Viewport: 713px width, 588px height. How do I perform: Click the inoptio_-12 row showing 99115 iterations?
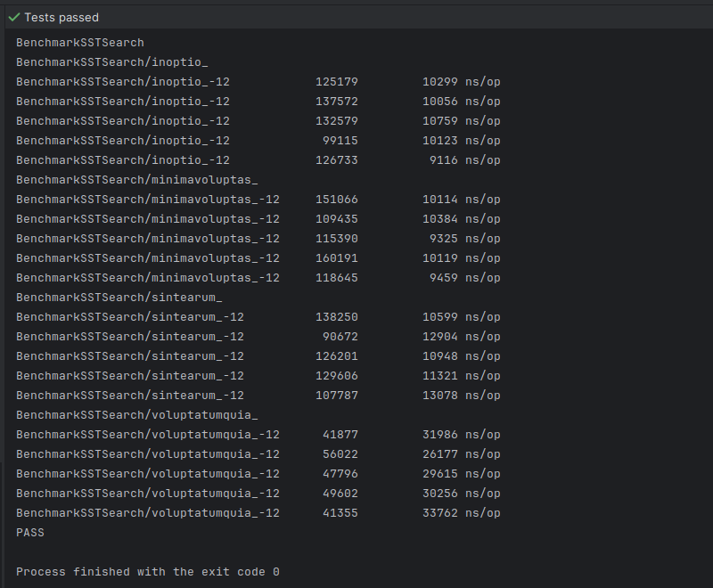(258, 141)
